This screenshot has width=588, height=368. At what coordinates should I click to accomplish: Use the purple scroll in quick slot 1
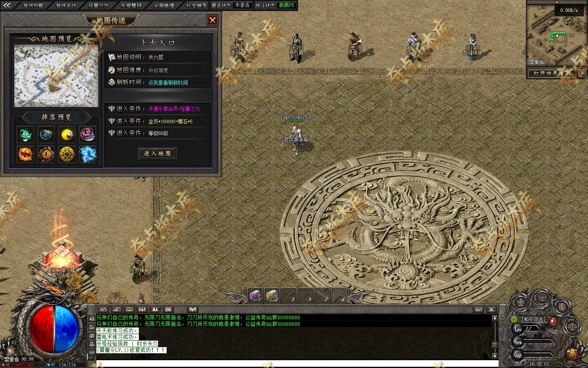[x=255, y=295]
